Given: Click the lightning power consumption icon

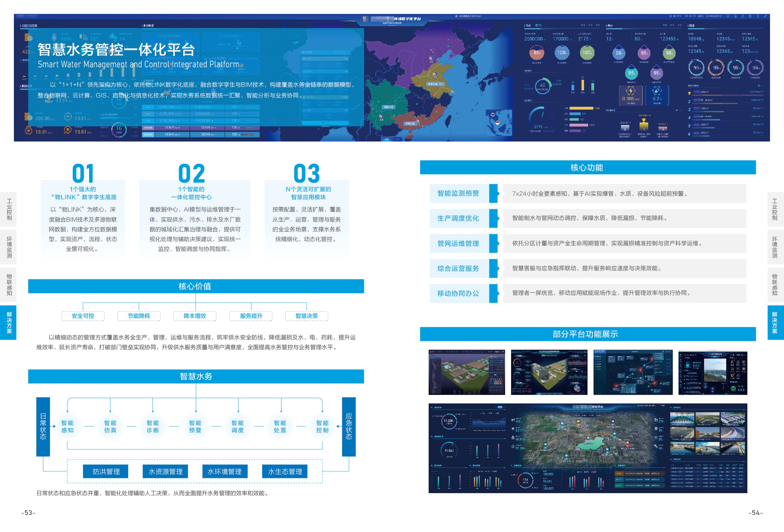Looking at the screenshot, I should 630,91.
